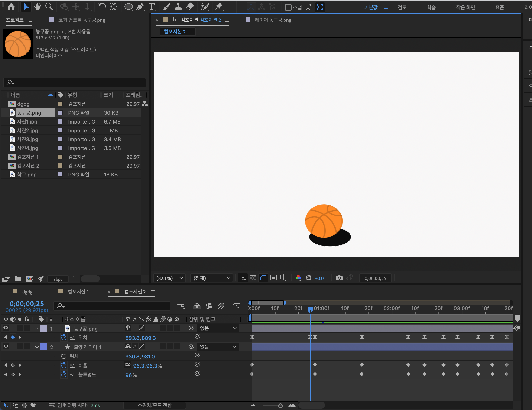
Task: Open the magnification 82.1% dropdown
Action: tap(169, 278)
